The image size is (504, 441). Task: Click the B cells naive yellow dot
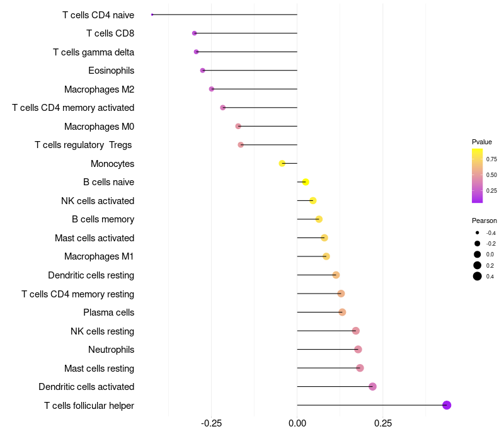306,182
